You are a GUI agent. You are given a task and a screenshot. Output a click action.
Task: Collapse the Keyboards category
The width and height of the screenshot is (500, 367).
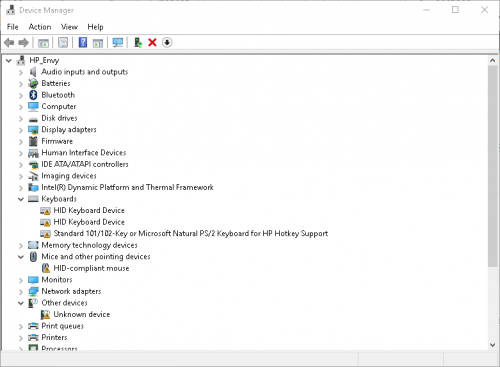[21, 199]
